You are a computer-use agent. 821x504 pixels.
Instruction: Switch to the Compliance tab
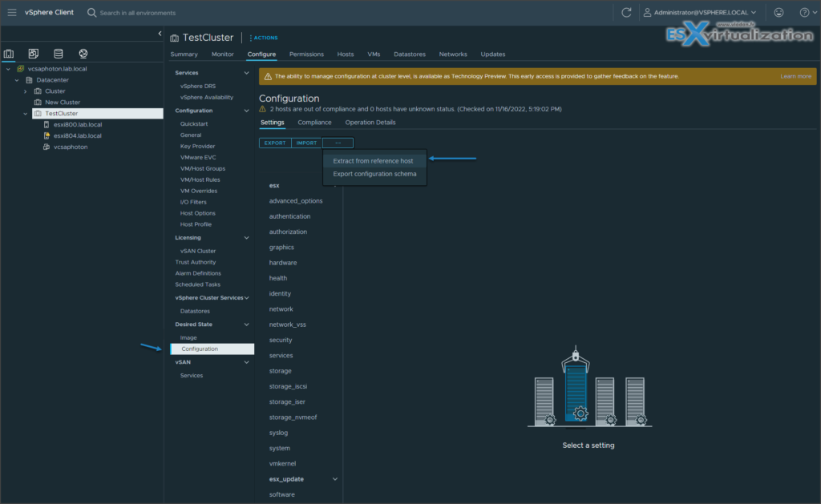click(314, 122)
